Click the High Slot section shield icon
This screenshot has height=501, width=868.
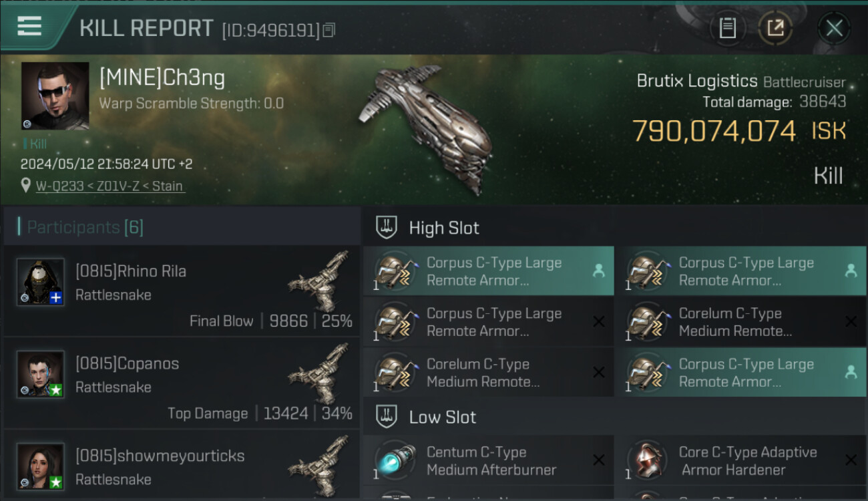[x=387, y=228]
